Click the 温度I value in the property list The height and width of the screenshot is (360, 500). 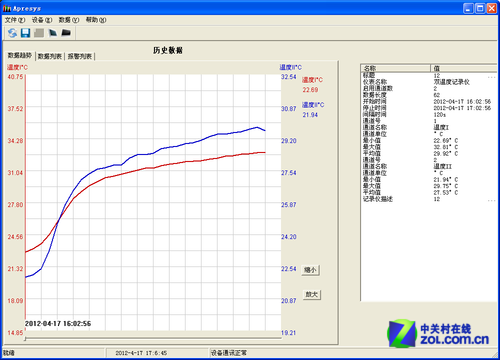[x=441, y=127]
